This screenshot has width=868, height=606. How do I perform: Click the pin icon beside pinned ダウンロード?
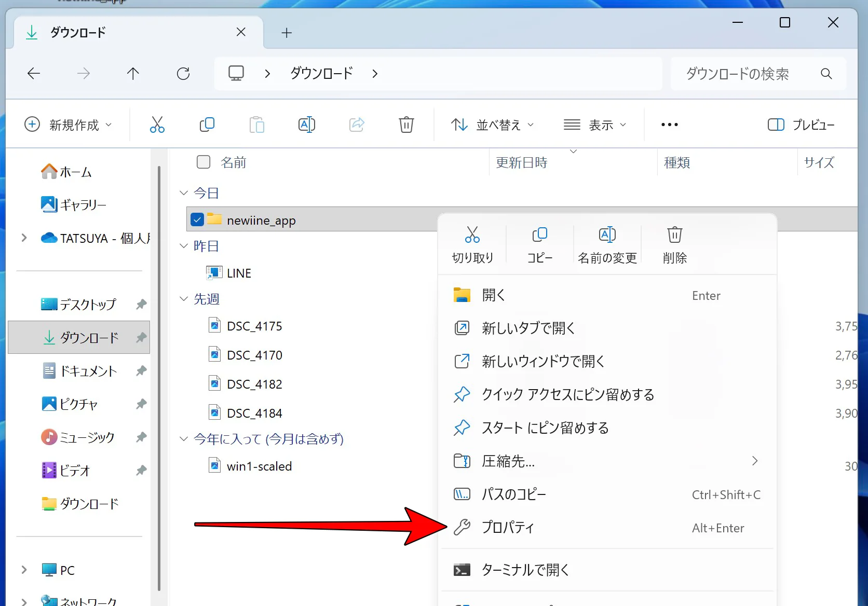141,337
